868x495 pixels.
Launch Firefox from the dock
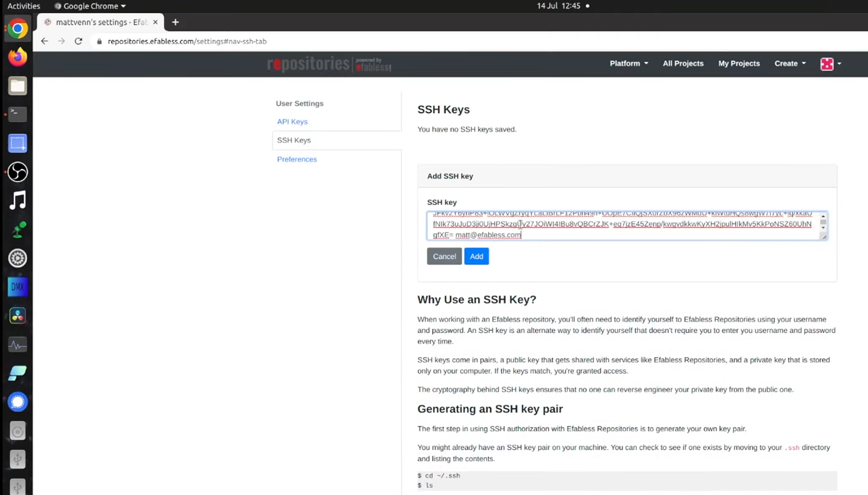(x=18, y=57)
